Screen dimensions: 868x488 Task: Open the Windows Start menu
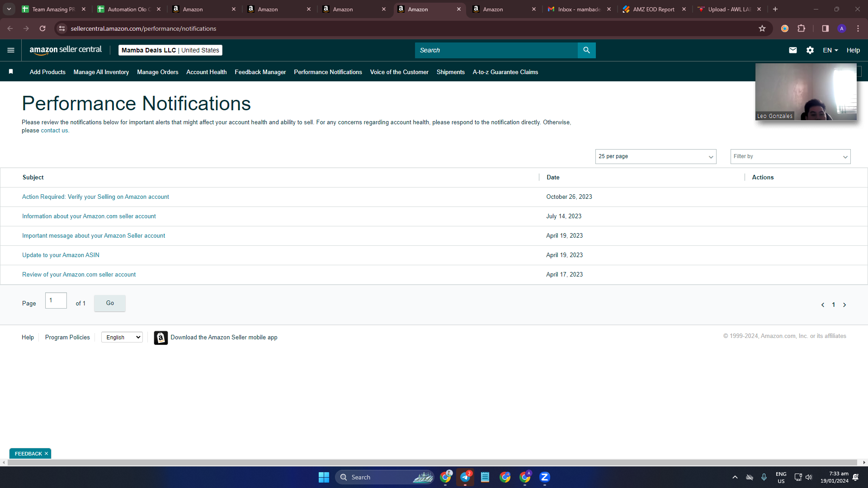pyautogui.click(x=324, y=477)
